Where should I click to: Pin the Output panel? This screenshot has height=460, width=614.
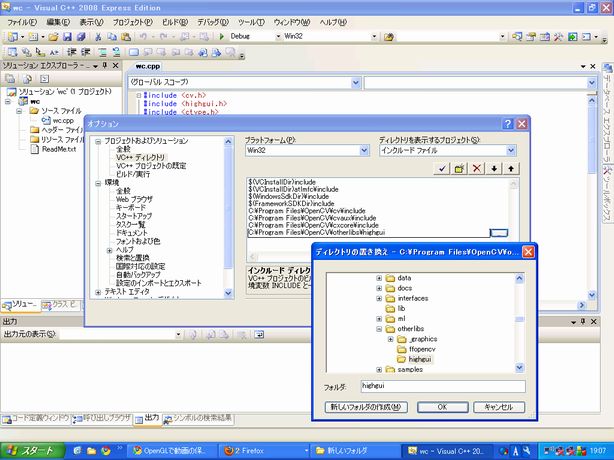tap(583, 321)
